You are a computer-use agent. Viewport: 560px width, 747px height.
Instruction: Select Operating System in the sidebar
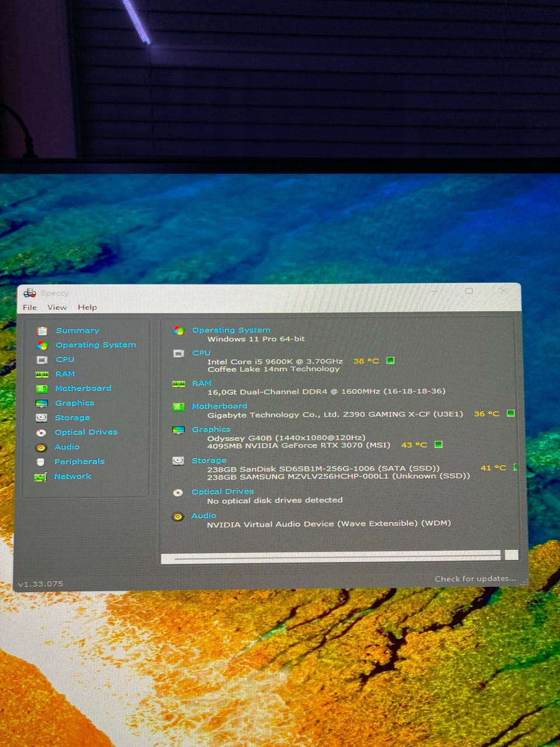(x=96, y=345)
